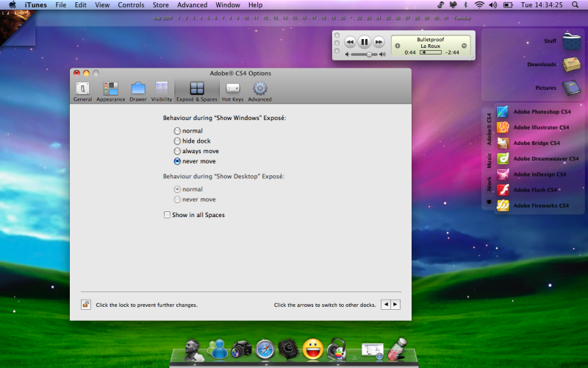
Task: Select 'normal' under Show Desktop Exposé
Action: coord(177,189)
